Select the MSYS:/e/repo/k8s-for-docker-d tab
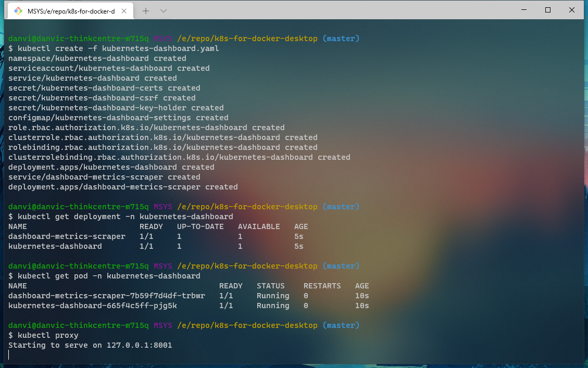Image resolution: width=588 pixels, height=368 pixels. [x=70, y=11]
